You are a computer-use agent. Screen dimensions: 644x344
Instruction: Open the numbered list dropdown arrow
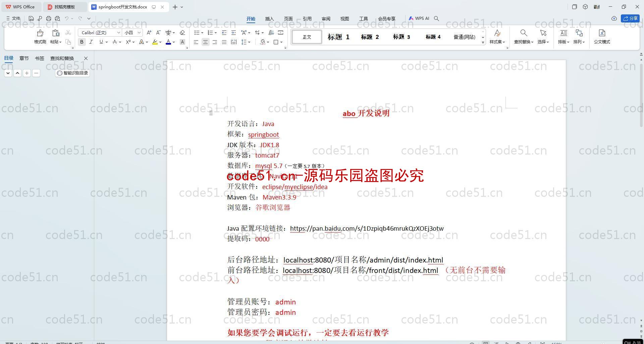point(216,33)
